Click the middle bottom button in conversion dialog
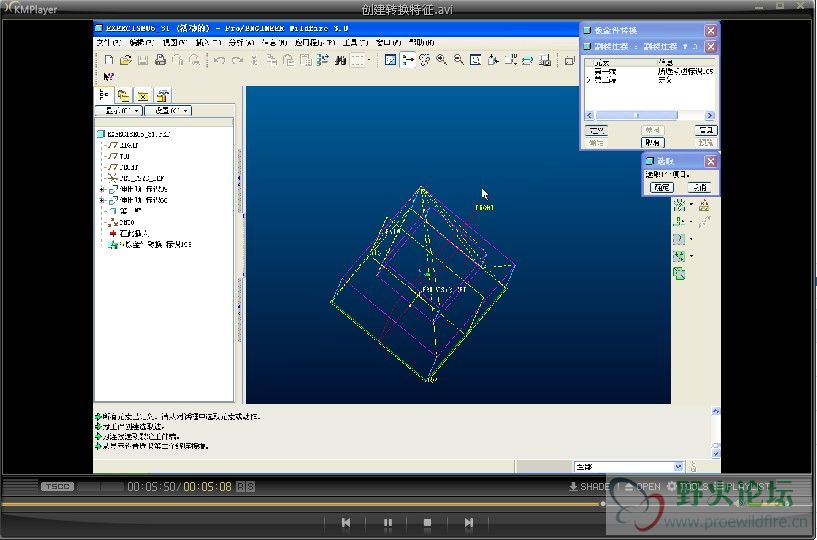This screenshot has height=540, width=817. [652, 142]
